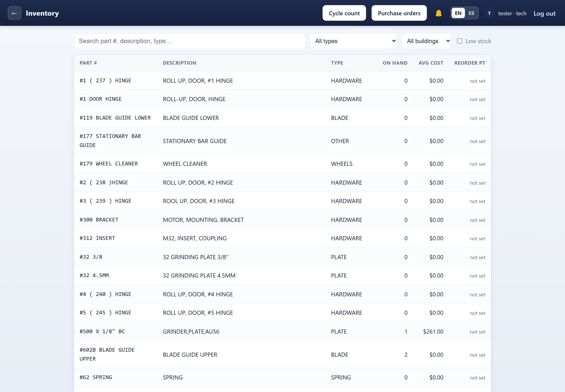Open Cycle count
Image resolution: width=565 pixels, height=392 pixels.
click(344, 13)
